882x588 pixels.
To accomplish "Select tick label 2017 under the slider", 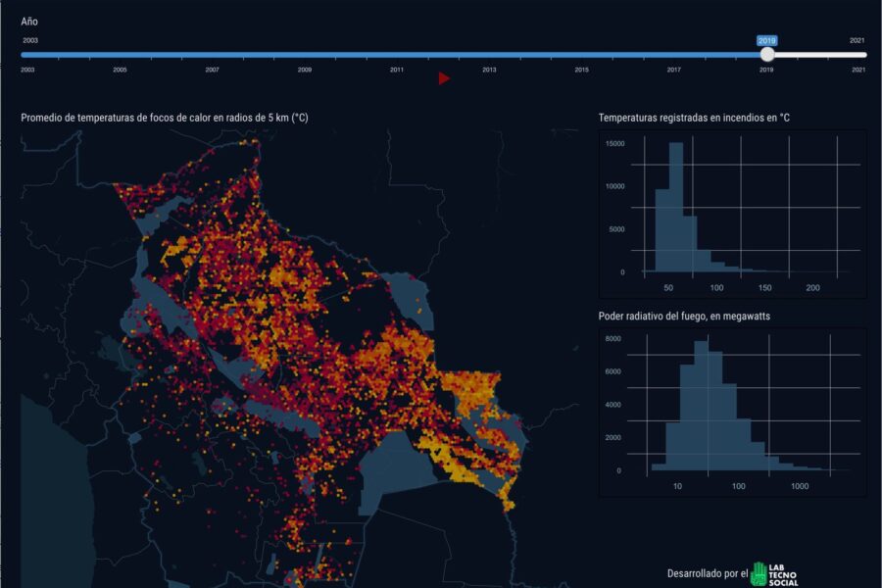I will coord(674,70).
